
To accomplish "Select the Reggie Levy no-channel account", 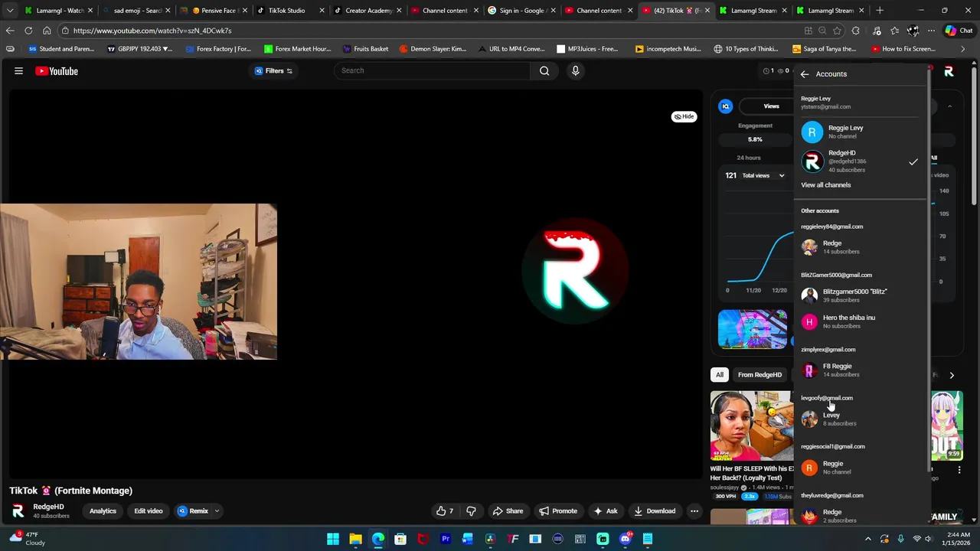I will [861, 132].
